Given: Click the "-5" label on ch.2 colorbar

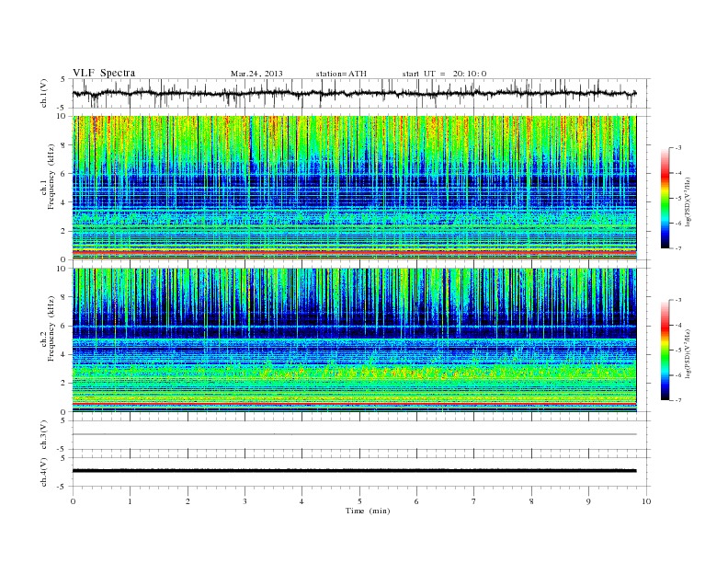Looking at the screenshot, I should 678,350.
